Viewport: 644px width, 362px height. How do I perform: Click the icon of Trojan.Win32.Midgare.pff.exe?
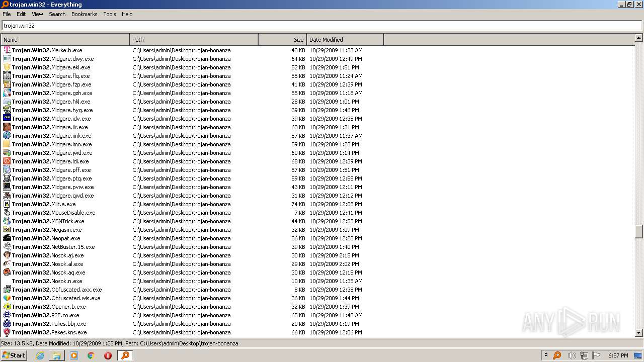7,170
